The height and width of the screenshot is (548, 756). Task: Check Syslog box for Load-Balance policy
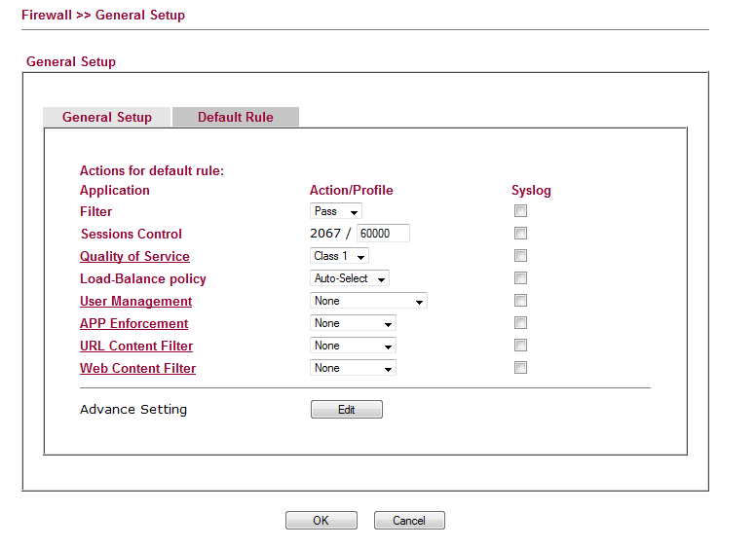click(x=520, y=278)
